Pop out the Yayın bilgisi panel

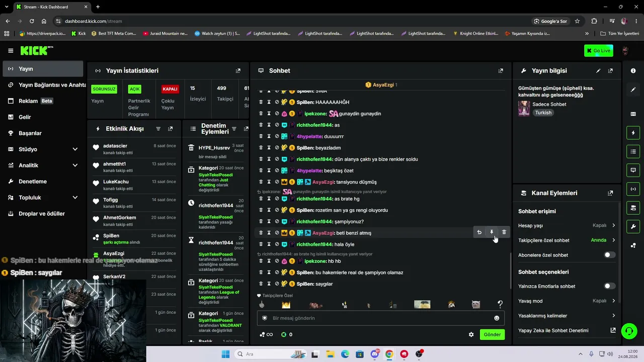tap(610, 71)
